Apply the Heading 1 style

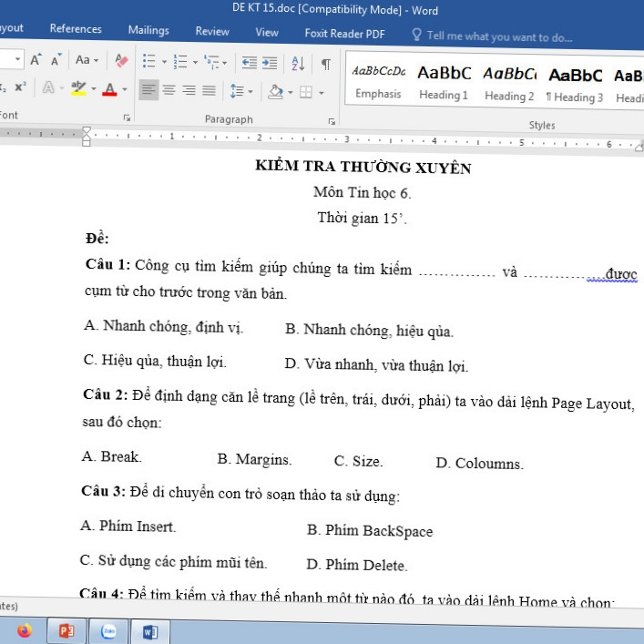444,84
